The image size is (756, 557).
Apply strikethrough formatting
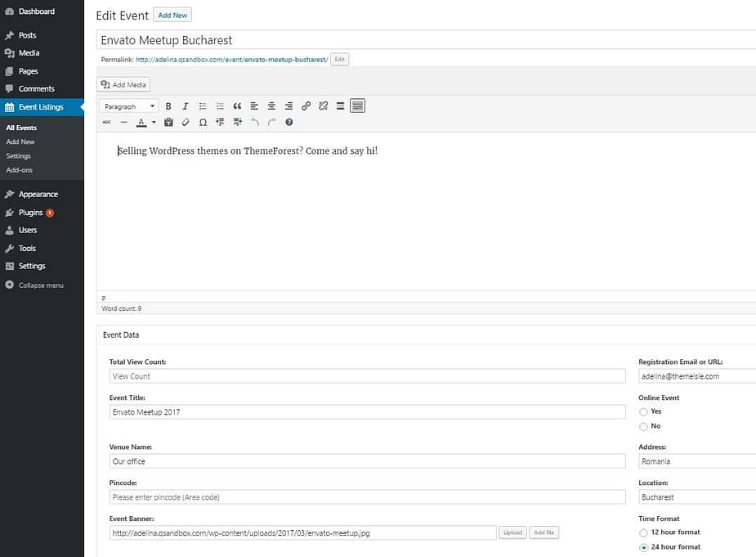point(106,122)
